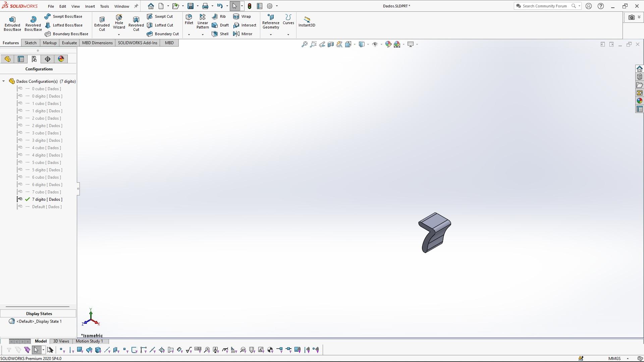Expand the Hole Wizard dropdown arrow
This screenshot has height=362, width=644.
[119, 35]
